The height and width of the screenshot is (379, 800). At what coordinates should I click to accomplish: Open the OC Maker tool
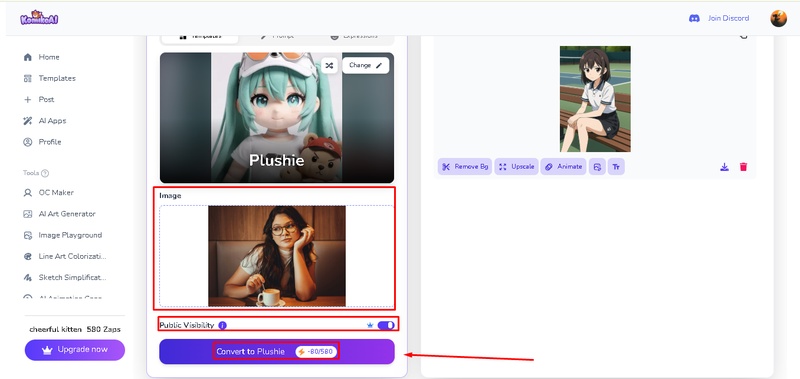point(48,193)
